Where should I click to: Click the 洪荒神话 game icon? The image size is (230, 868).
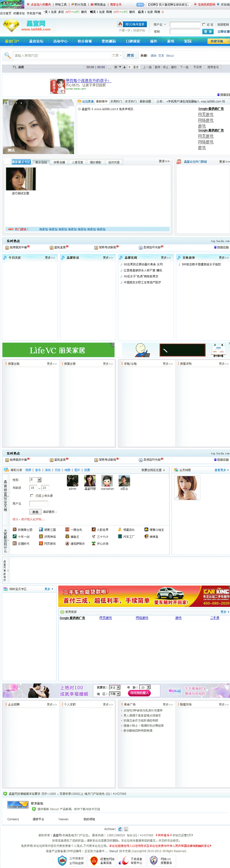tap(41, 536)
